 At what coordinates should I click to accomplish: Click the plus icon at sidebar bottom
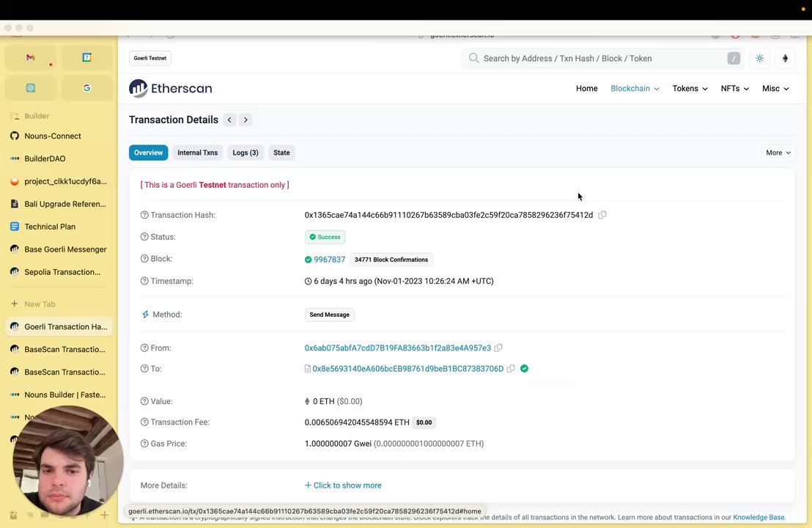105,515
